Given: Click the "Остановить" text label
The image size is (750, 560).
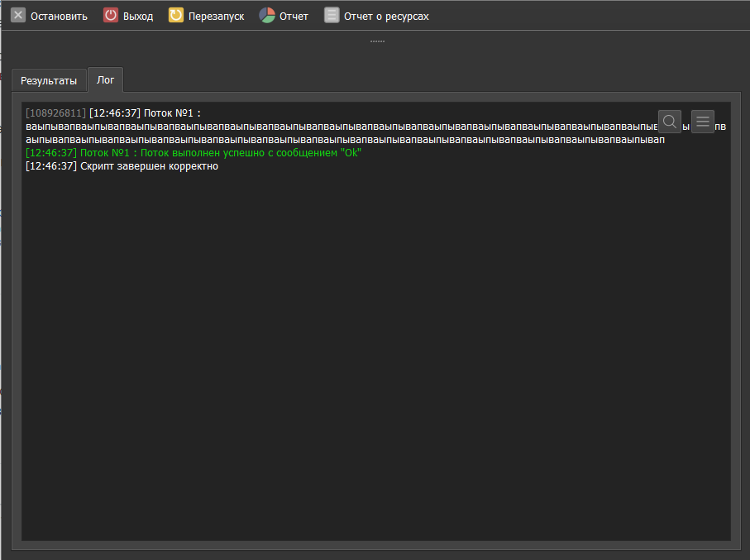Looking at the screenshot, I should 59,17.
